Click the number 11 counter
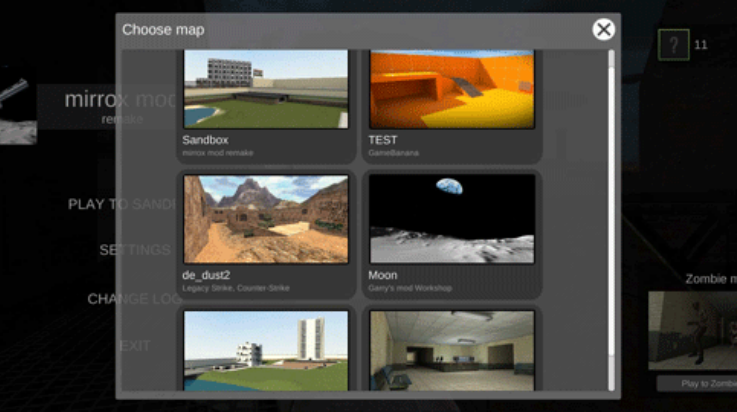737x412 pixels. point(701,45)
